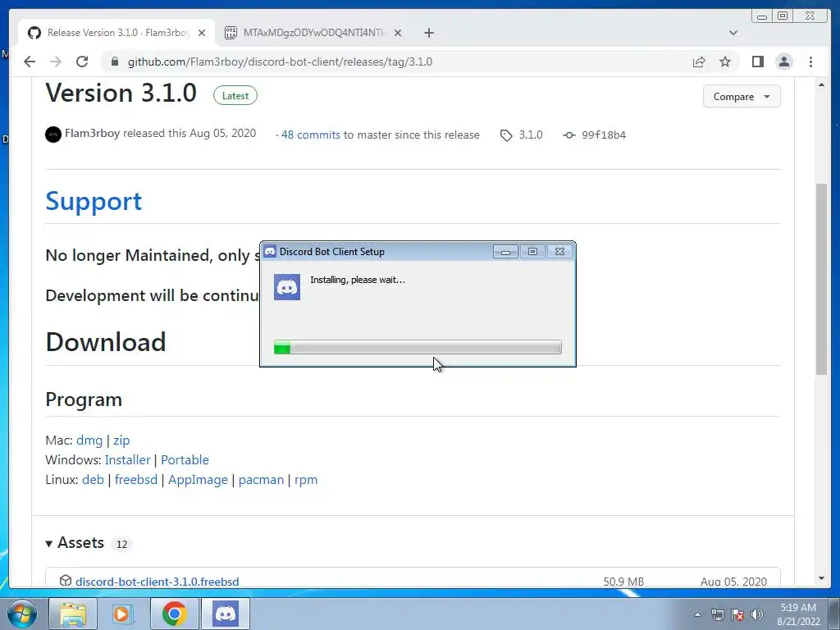Open the Support heading link

click(x=94, y=202)
